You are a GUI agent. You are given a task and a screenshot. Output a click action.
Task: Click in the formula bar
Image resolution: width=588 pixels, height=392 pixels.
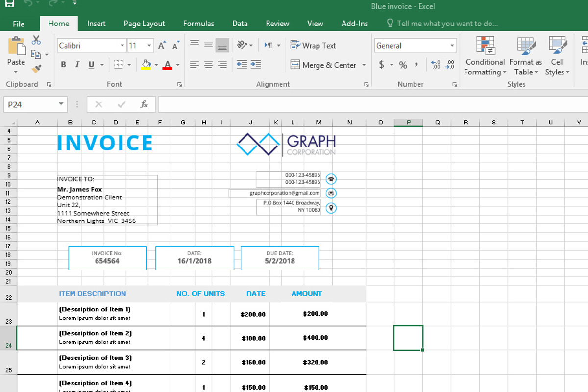(x=372, y=104)
